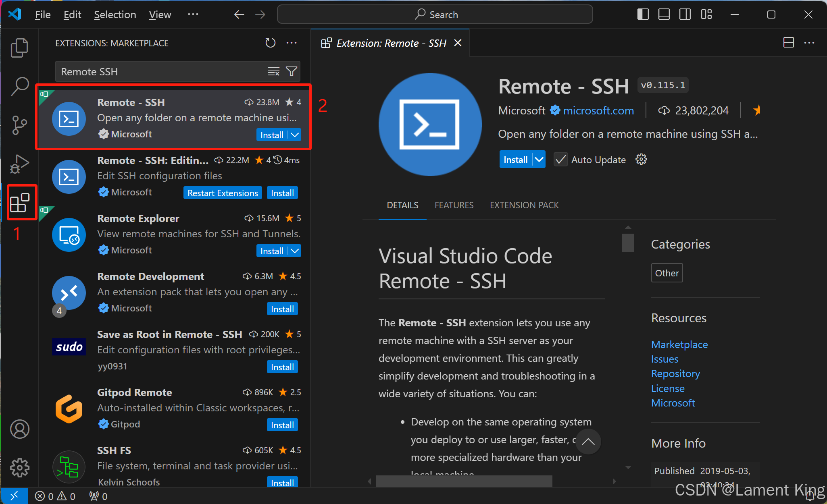Viewport: 827px width, 504px height.
Task: Open the Run and Debug view
Action: coord(19,164)
